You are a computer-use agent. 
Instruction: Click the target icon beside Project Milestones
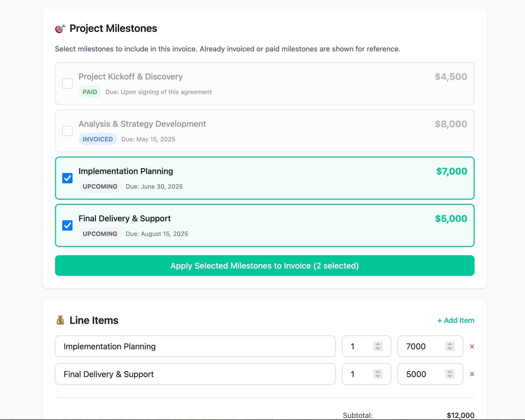point(60,28)
